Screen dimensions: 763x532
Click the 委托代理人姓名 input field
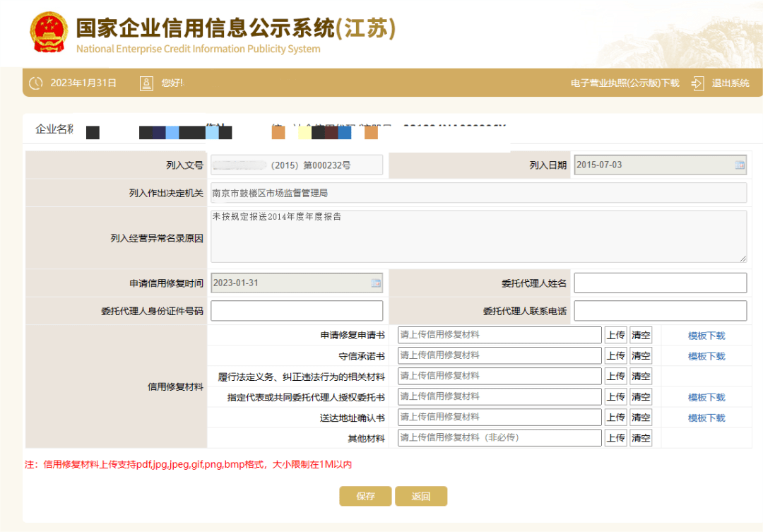660,283
